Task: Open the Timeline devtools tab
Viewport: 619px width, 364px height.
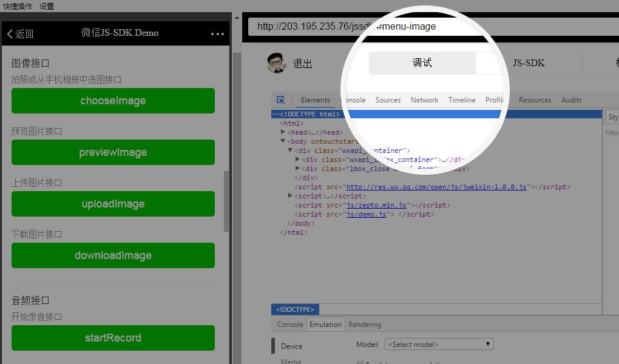Action: pyautogui.click(x=462, y=100)
